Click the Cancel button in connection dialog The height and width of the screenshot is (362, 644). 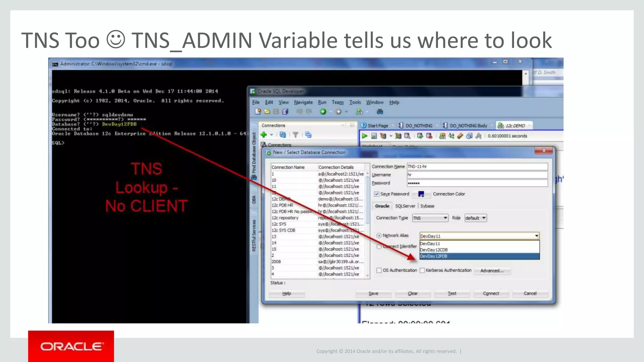pyautogui.click(x=530, y=293)
